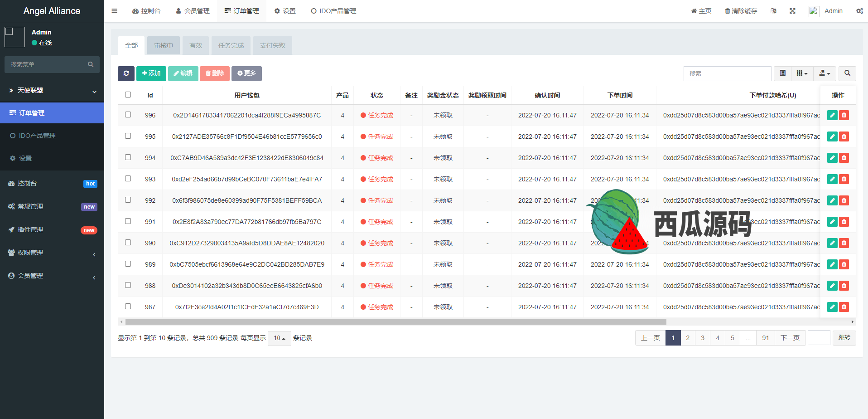Screen dimensions: 868x419
Task: Click the refresh table button
Action: pos(126,73)
